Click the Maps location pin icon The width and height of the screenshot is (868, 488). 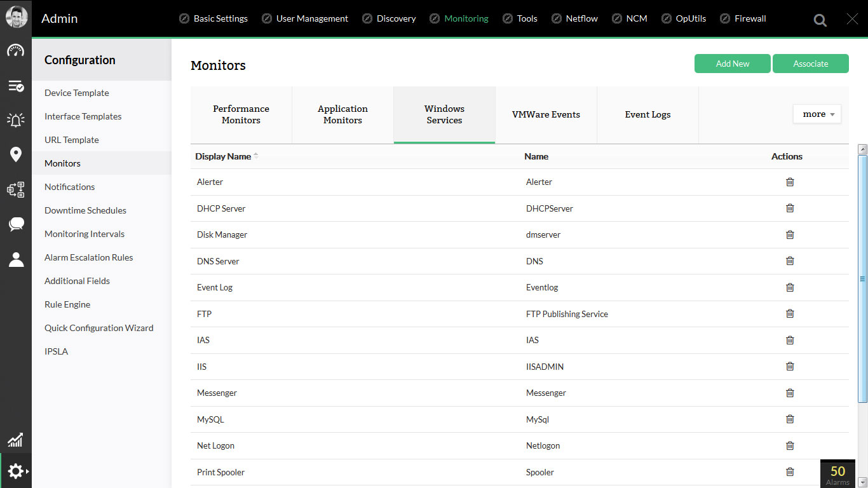point(15,154)
